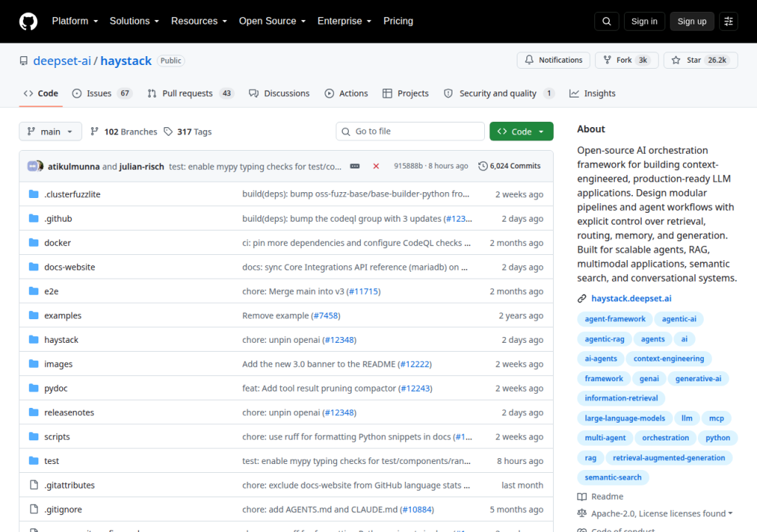Click the atikulmunna avatar icon
757x532 pixels.
33,166
